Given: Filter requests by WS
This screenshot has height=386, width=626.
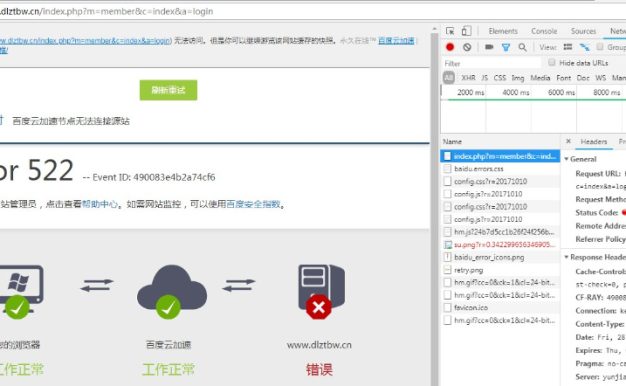Looking at the screenshot, I should [x=600, y=78].
